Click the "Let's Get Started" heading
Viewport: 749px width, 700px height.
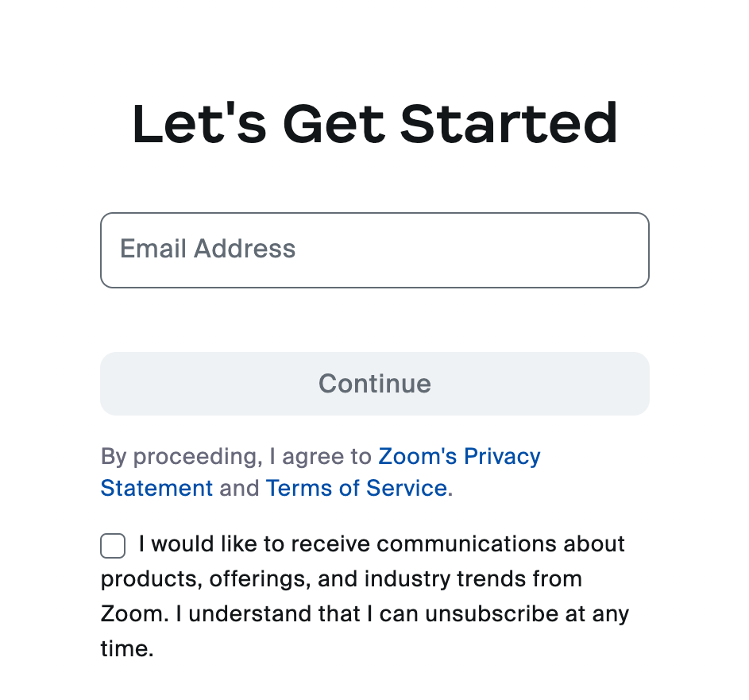374,124
